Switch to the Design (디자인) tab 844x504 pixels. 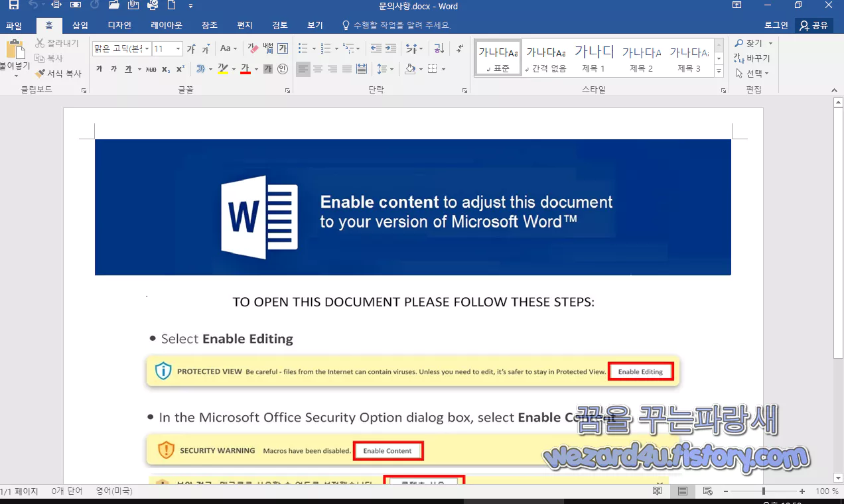(119, 26)
